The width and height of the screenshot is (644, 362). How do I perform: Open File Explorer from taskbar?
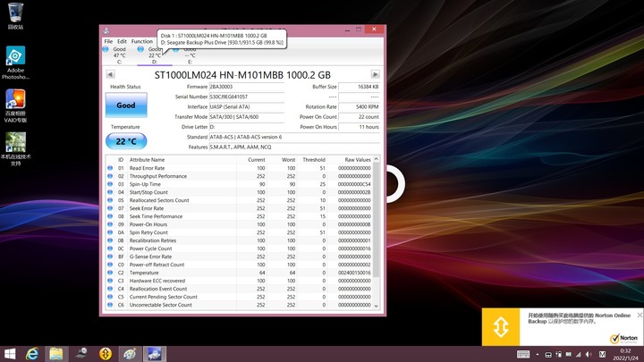pyautogui.click(x=56, y=354)
